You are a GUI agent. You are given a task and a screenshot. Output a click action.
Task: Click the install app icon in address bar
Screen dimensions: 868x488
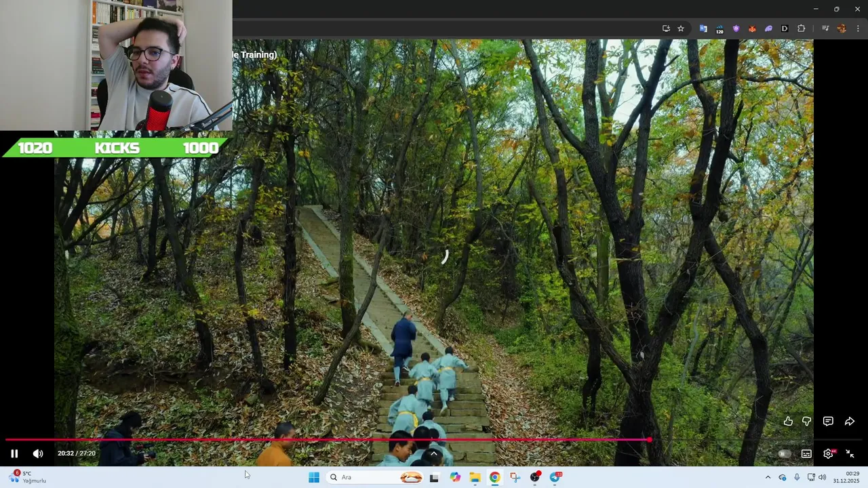[x=666, y=28]
